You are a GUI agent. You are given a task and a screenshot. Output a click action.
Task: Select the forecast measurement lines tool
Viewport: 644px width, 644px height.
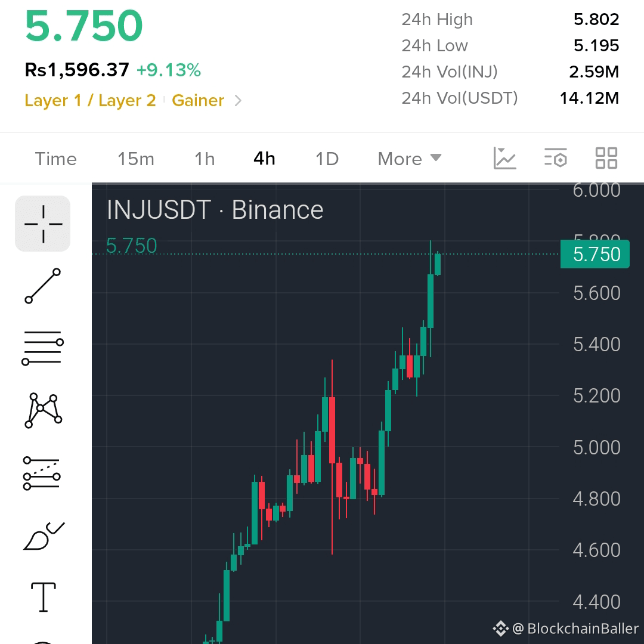point(42,473)
